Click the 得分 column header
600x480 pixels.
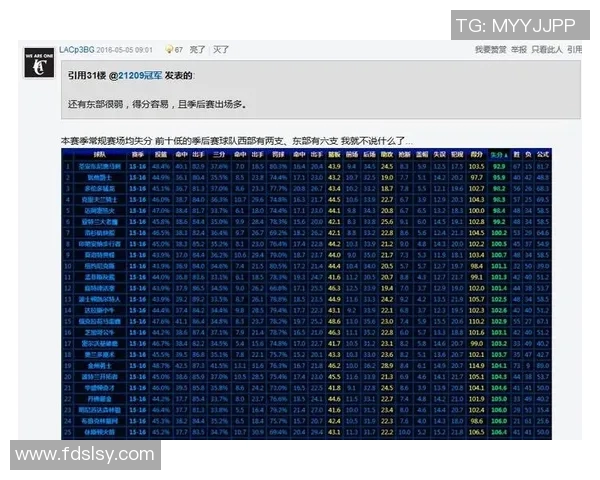[476, 154]
